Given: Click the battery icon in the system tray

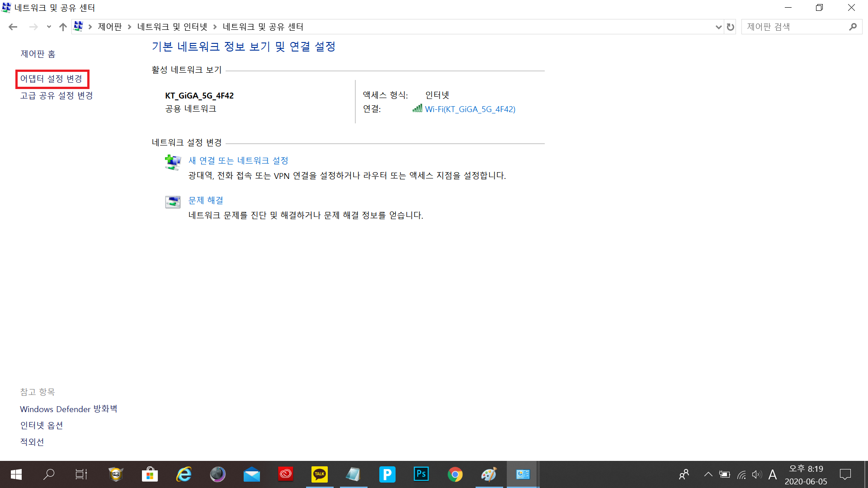Looking at the screenshot, I should (x=725, y=474).
